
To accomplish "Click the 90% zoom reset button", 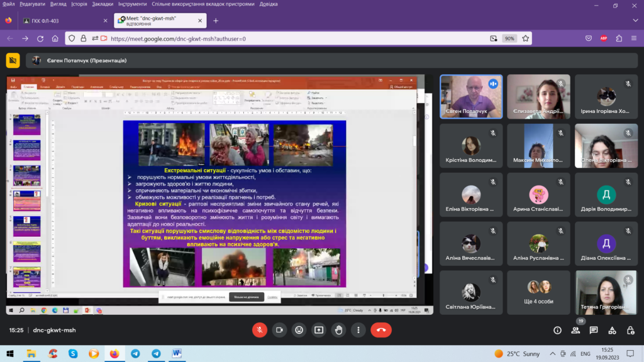I will tap(509, 38).
